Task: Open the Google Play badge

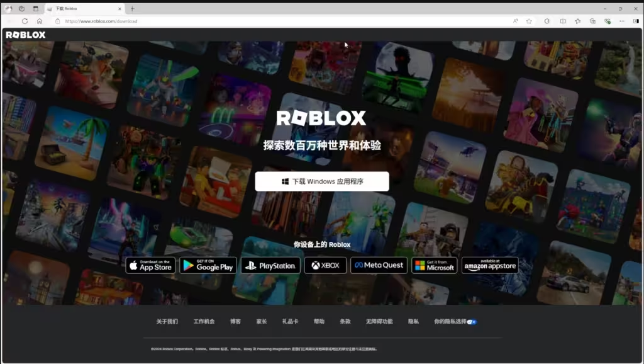Action: point(208,265)
